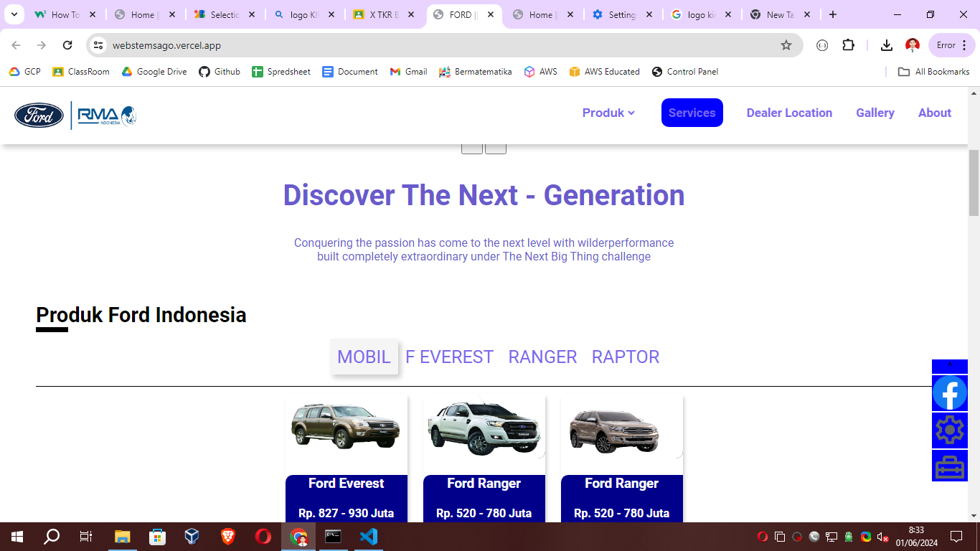Open Brave browser from taskbar
Image resolution: width=980 pixels, height=551 pixels.
tap(228, 537)
